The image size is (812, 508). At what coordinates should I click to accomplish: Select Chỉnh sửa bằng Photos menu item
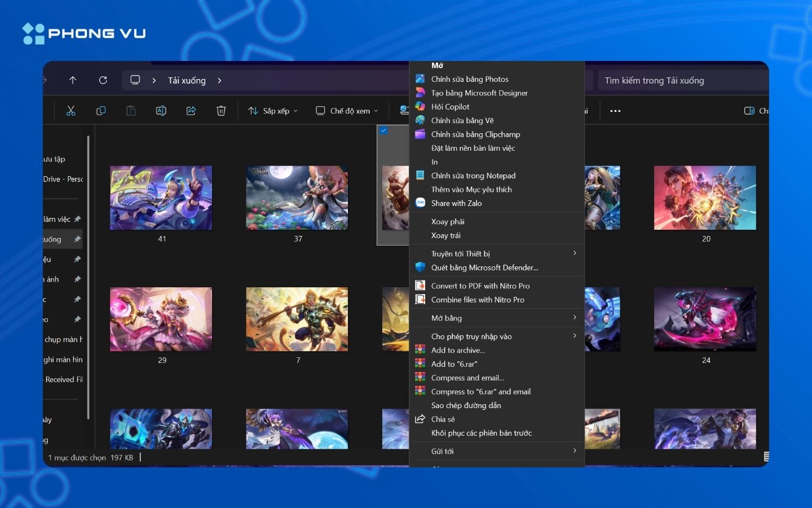[x=470, y=79]
